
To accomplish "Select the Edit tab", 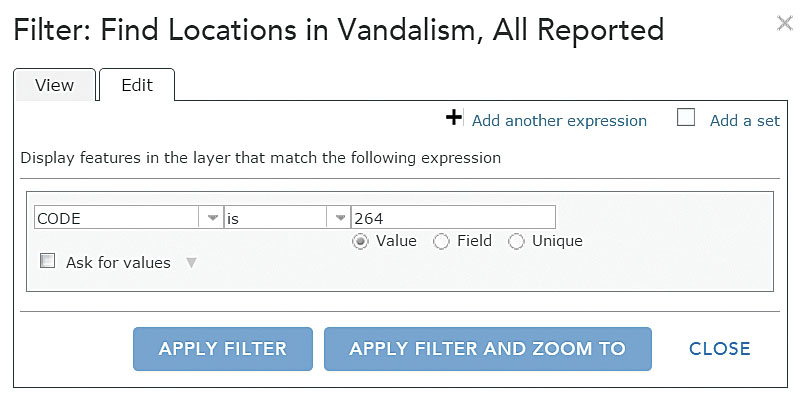I will point(137,85).
